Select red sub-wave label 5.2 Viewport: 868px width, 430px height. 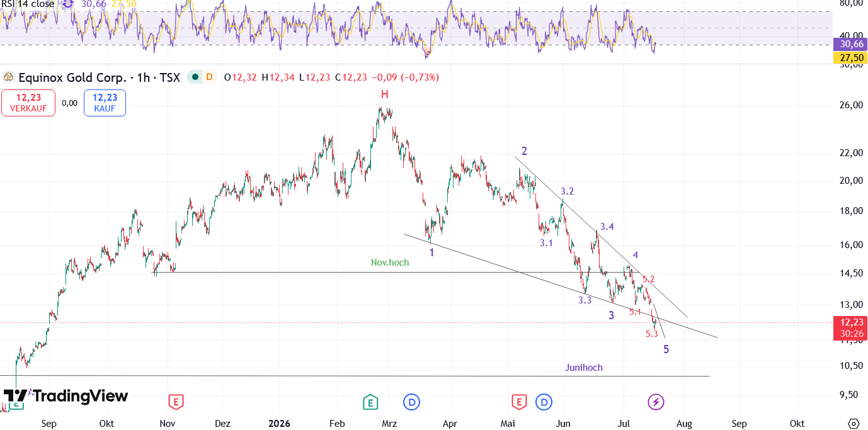pos(648,279)
